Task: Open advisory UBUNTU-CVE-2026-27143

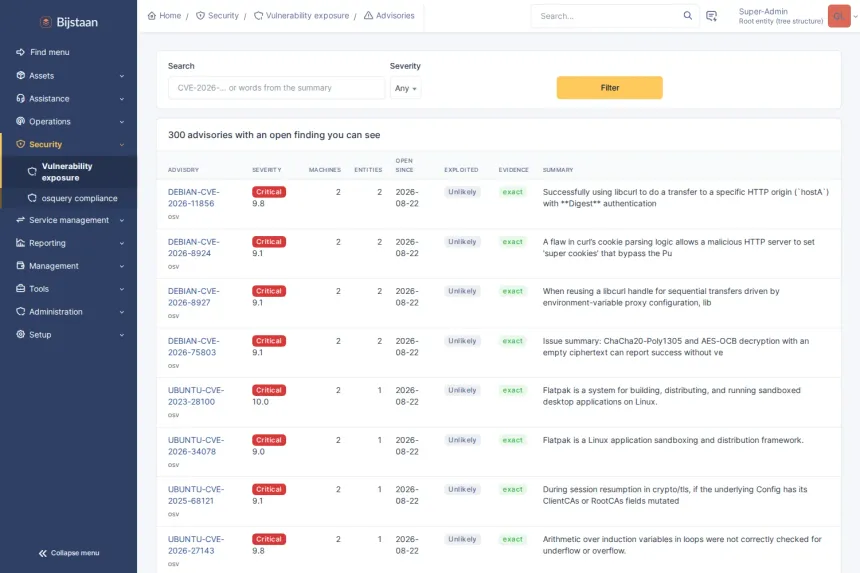Action: 196,545
